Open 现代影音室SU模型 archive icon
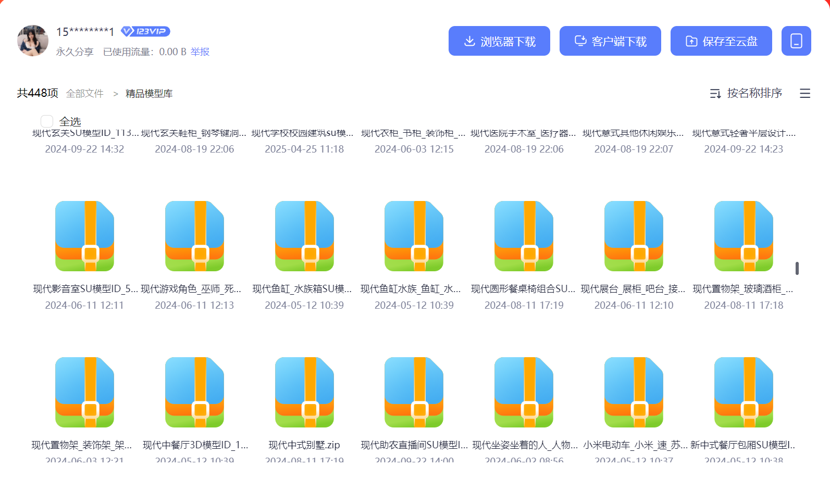This screenshot has width=830, height=504. [84, 236]
